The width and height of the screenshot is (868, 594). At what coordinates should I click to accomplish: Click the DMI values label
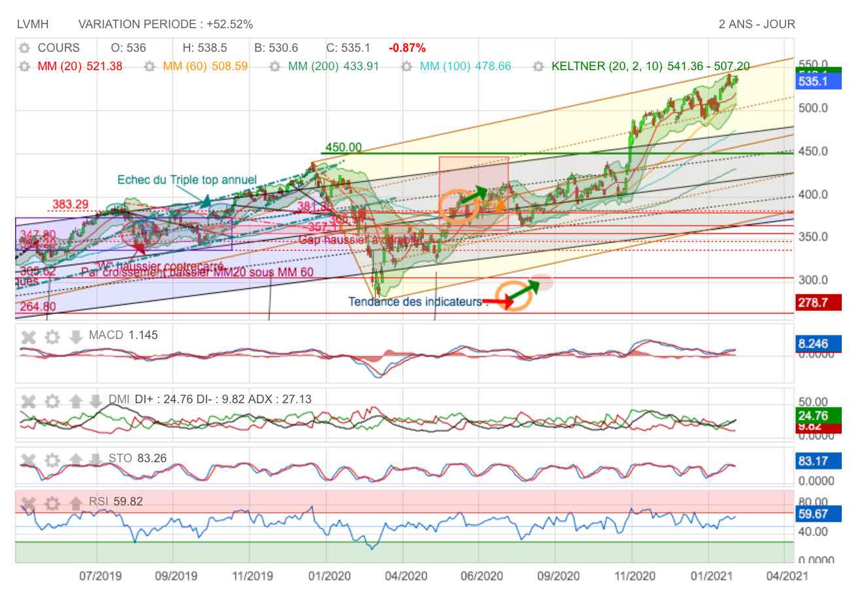pyautogui.click(x=210, y=399)
